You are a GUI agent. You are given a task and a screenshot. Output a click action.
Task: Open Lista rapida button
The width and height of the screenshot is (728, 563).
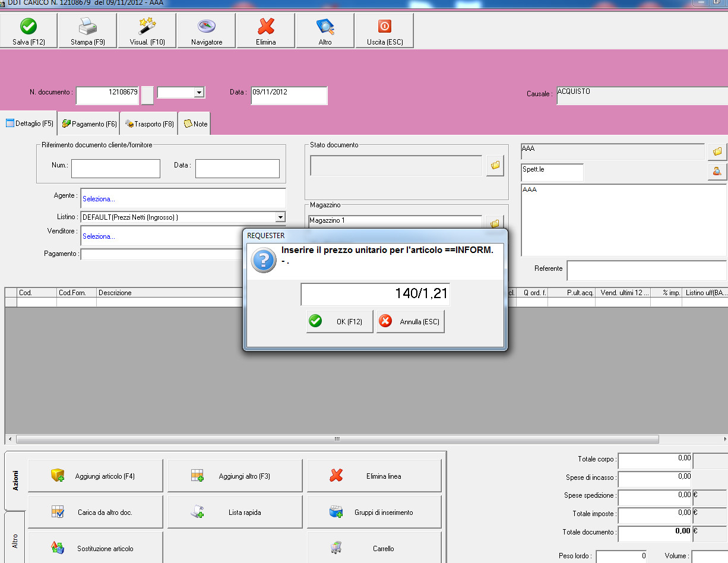[235, 512]
